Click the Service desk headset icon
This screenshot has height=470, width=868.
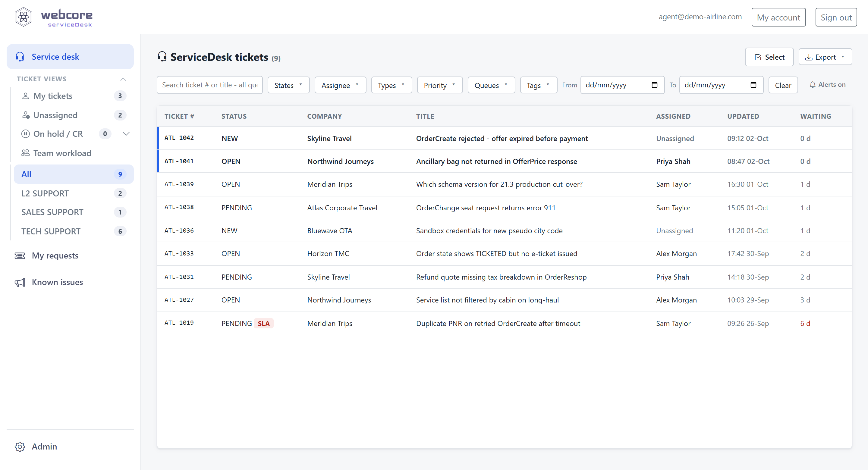[20, 57]
